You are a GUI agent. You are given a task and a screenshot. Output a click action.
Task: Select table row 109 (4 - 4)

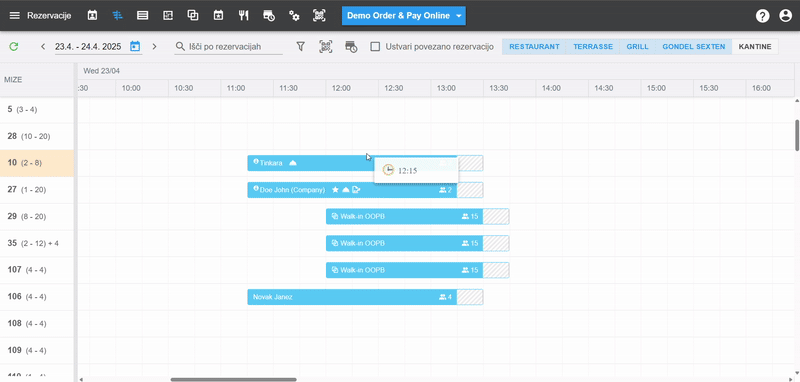(37, 350)
